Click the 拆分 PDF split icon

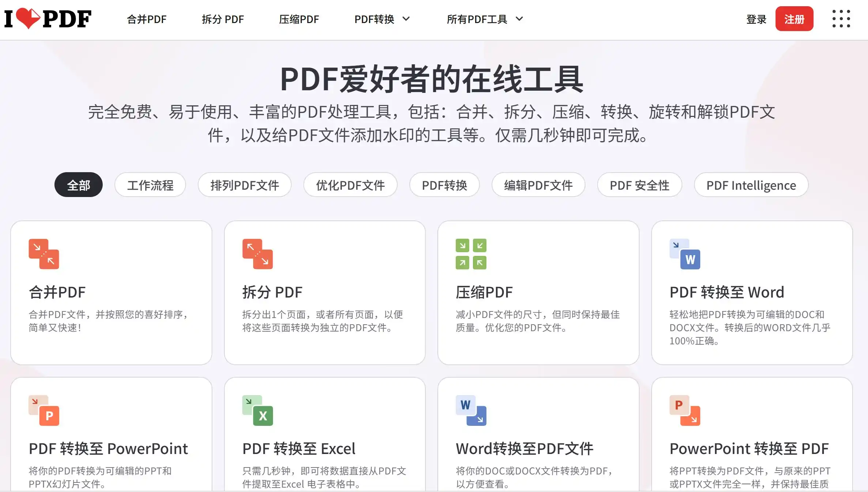coord(258,254)
